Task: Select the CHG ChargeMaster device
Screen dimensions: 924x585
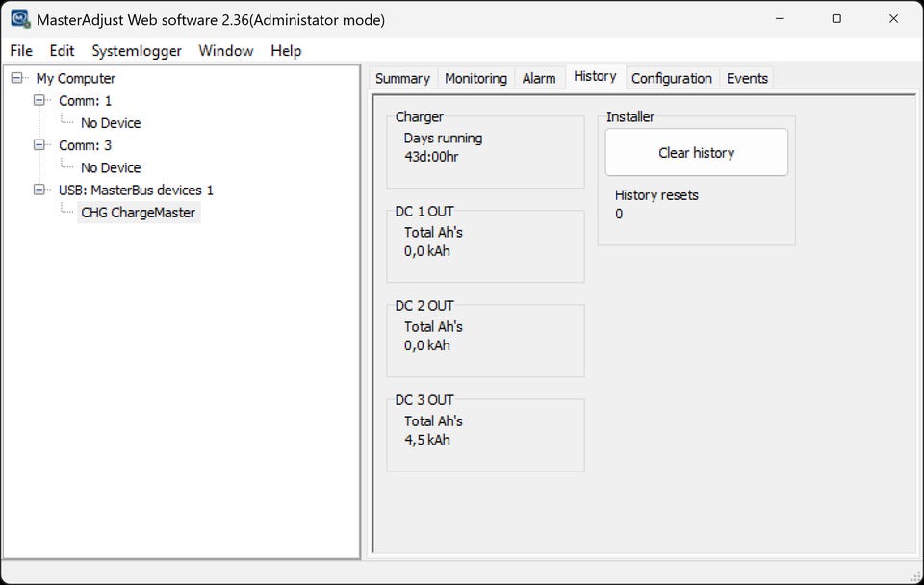Action: click(x=139, y=213)
